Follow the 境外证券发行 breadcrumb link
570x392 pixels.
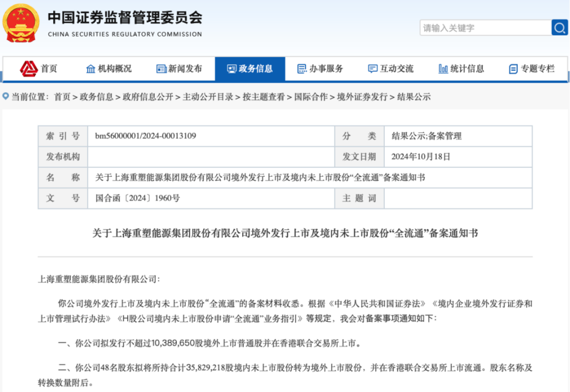click(362, 97)
